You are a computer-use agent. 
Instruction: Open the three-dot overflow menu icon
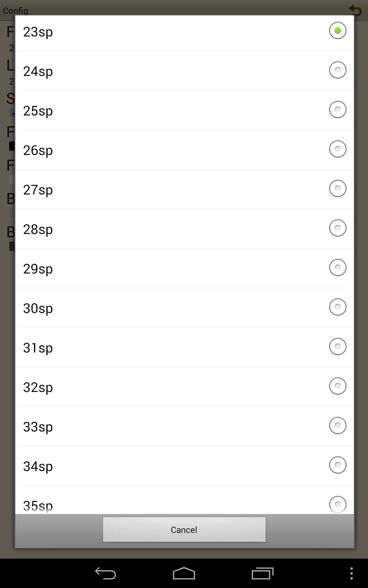pyautogui.click(x=351, y=573)
